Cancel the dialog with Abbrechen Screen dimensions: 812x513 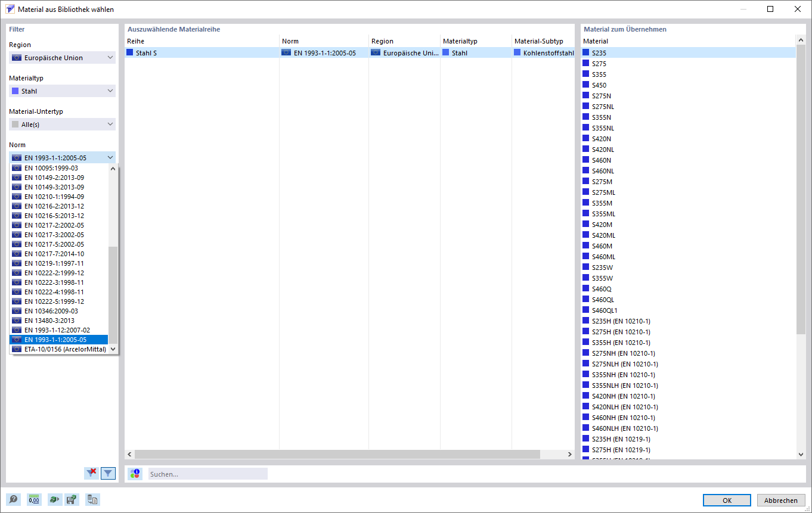(781, 500)
